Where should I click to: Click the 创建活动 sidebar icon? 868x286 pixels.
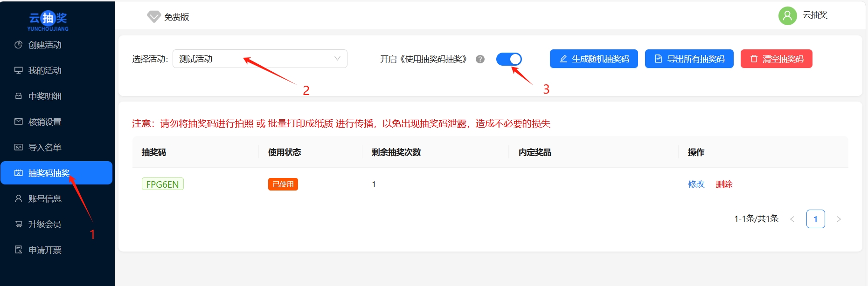click(x=19, y=45)
